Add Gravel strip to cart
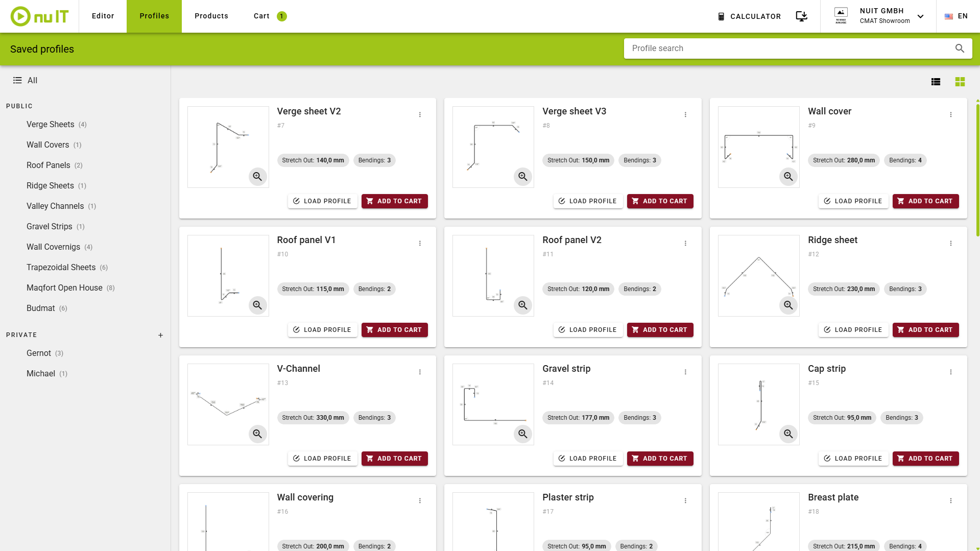The height and width of the screenshot is (551, 980). coord(660,459)
